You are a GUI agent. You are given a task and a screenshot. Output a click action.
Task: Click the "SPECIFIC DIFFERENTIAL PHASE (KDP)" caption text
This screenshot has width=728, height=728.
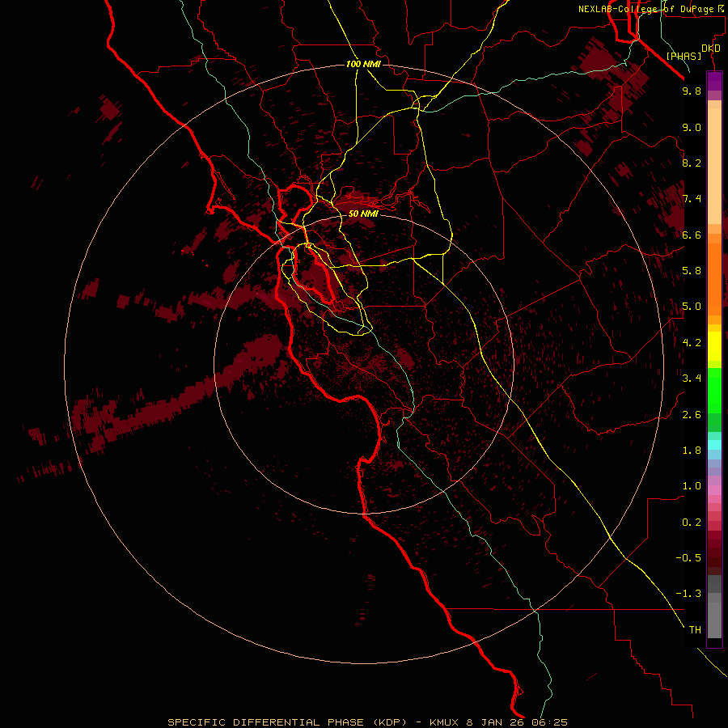(287, 722)
